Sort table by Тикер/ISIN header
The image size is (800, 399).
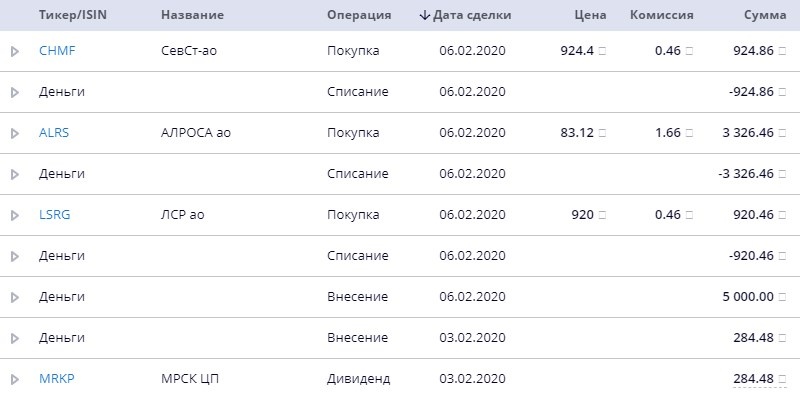pyautogui.click(x=73, y=15)
